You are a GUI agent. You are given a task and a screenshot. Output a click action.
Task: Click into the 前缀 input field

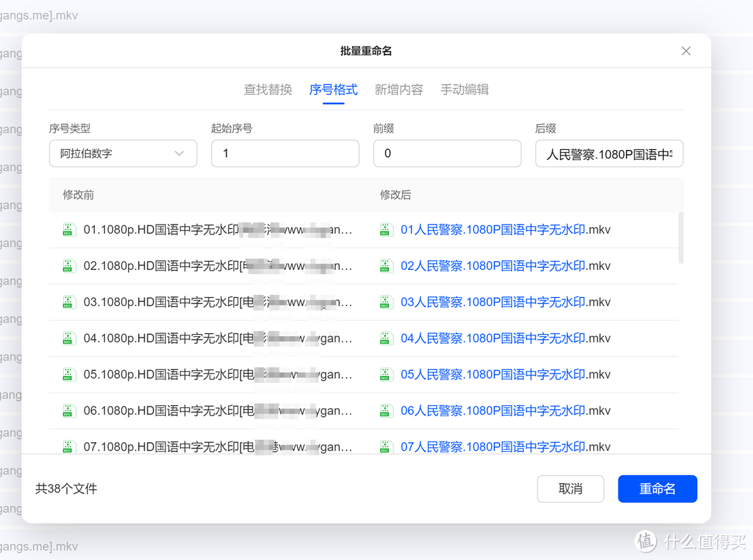tap(447, 153)
